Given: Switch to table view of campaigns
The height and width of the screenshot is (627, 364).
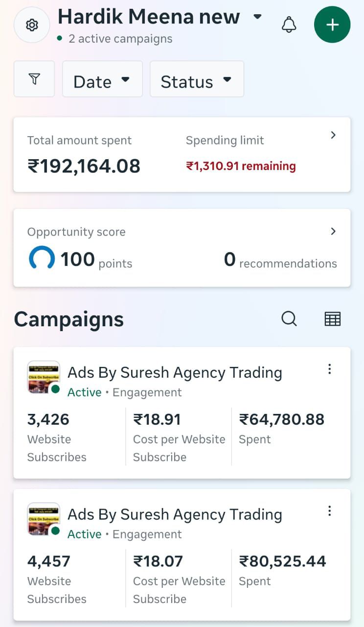Looking at the screenshot, I should tap(333, 318).
